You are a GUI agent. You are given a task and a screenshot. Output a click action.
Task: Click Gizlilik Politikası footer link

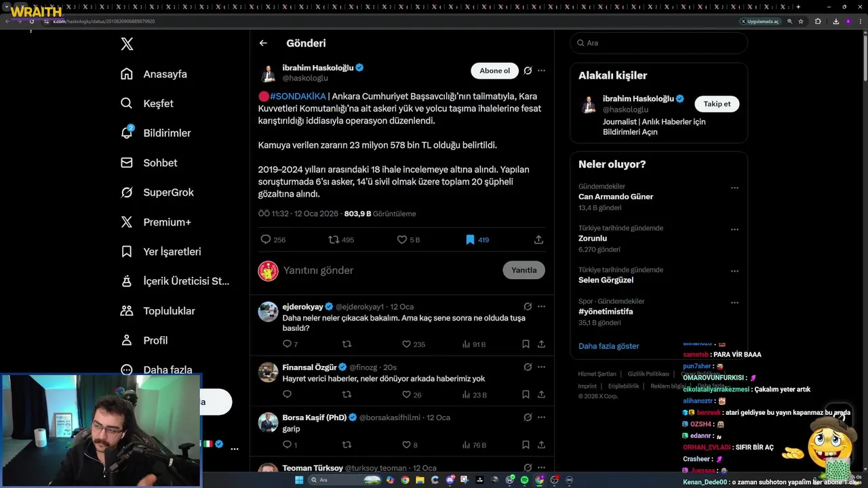[x=648, y=374]
